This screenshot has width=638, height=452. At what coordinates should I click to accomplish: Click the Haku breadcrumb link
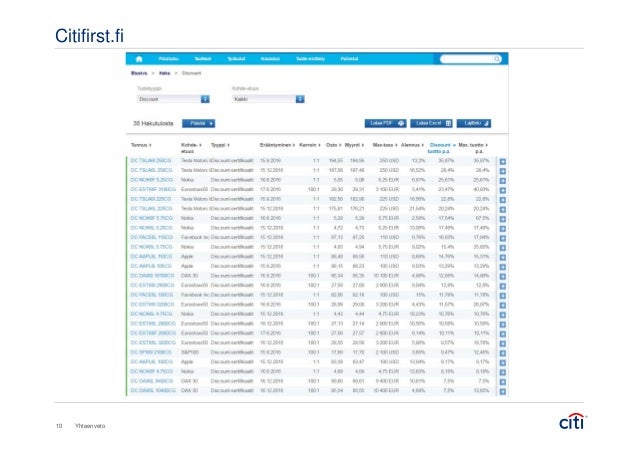click(164, 73)
